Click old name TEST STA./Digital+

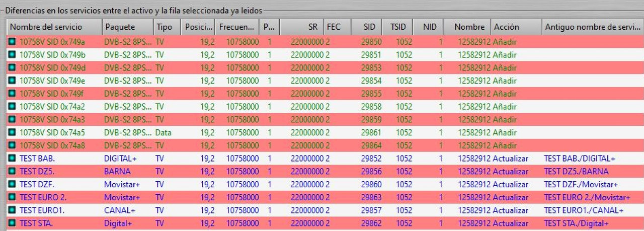click(576, 223)
